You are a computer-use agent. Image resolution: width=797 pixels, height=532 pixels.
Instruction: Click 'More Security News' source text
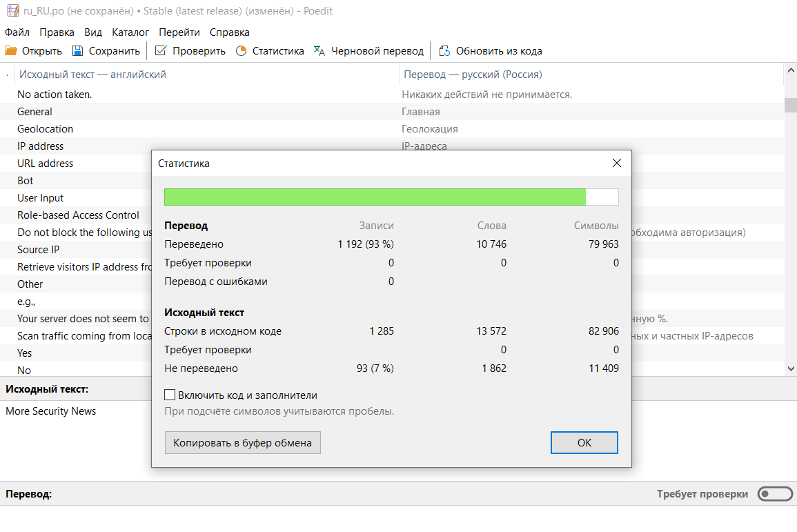click(51, 411)
